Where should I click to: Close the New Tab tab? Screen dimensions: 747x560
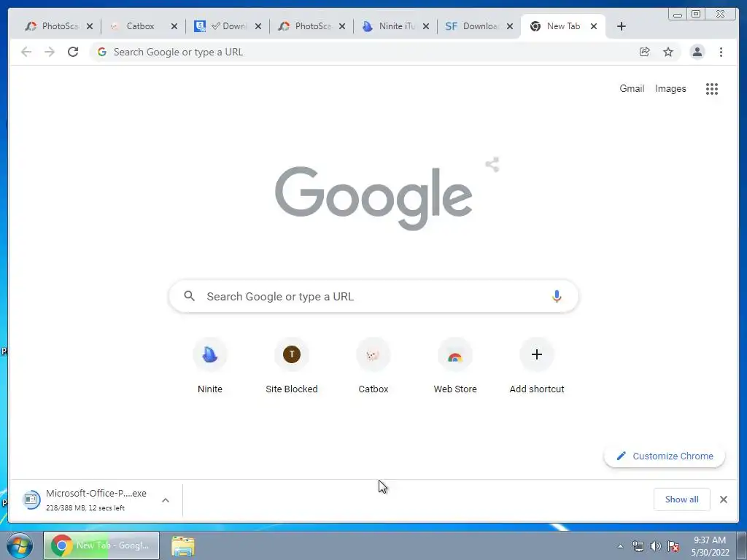(x=594, y=26)
